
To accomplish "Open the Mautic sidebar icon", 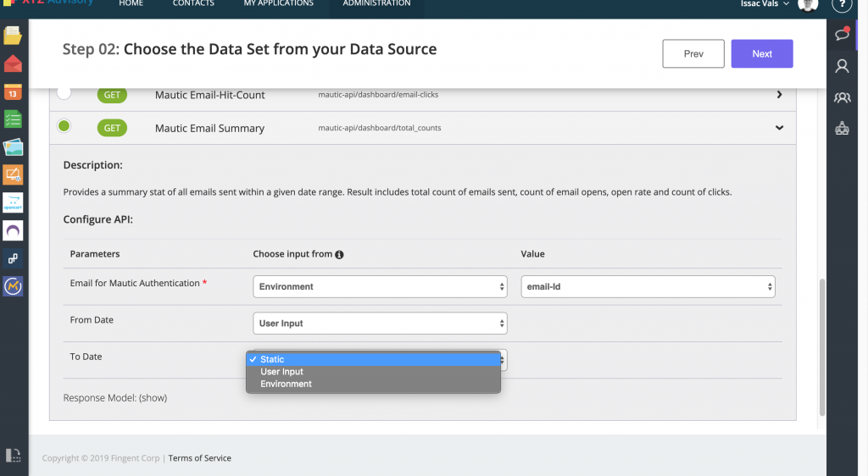I will [13, 286].
